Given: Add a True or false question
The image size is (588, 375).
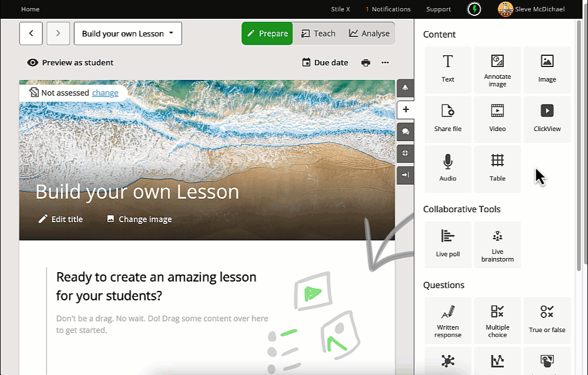Looking at the screenshot, I should click(547, 320).
